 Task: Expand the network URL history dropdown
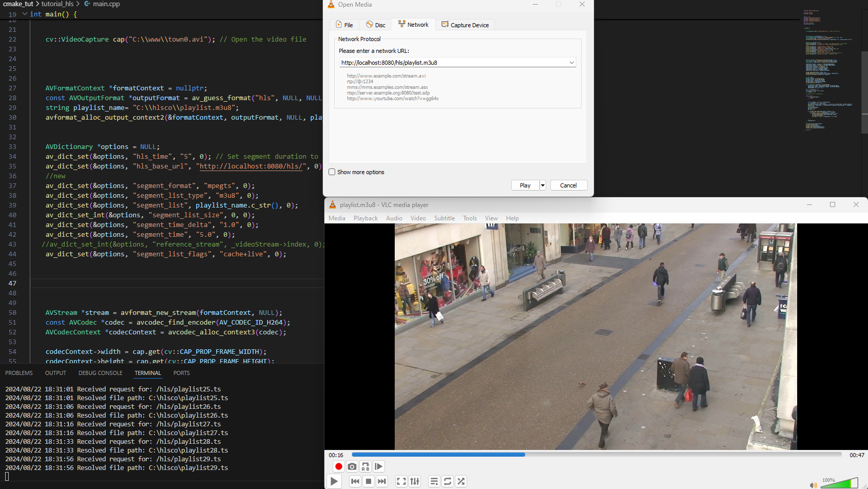(571, 63)
